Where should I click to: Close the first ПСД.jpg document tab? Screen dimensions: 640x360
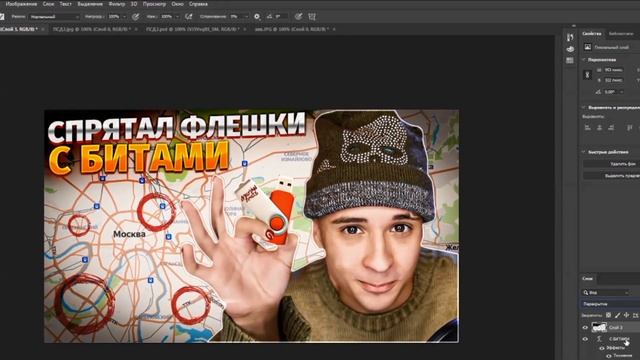[136, 29]
